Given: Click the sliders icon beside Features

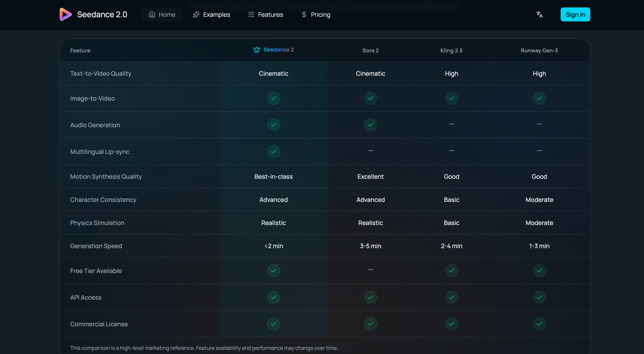Looking at the screenshot, I should click(x=251, y=14).
